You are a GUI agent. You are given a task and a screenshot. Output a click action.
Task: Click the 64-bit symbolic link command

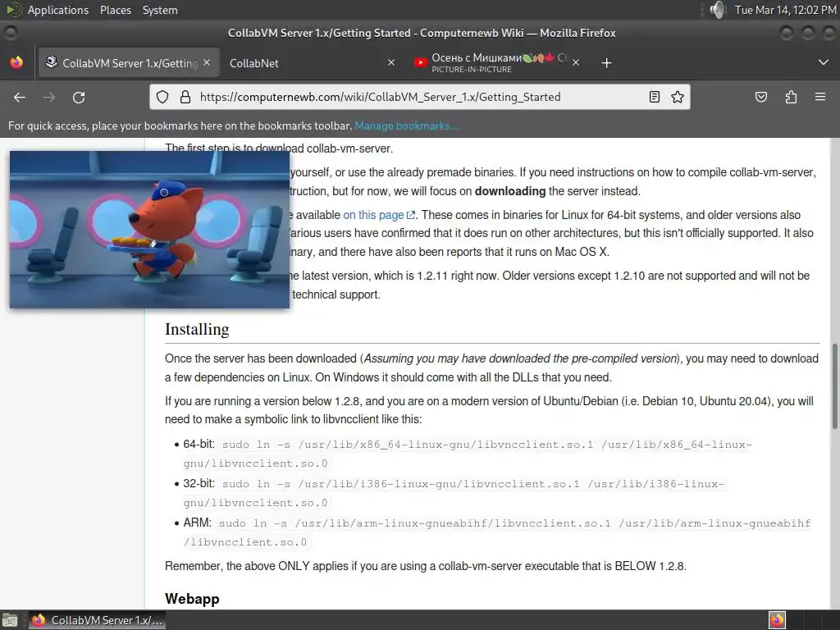coord(468,454)
